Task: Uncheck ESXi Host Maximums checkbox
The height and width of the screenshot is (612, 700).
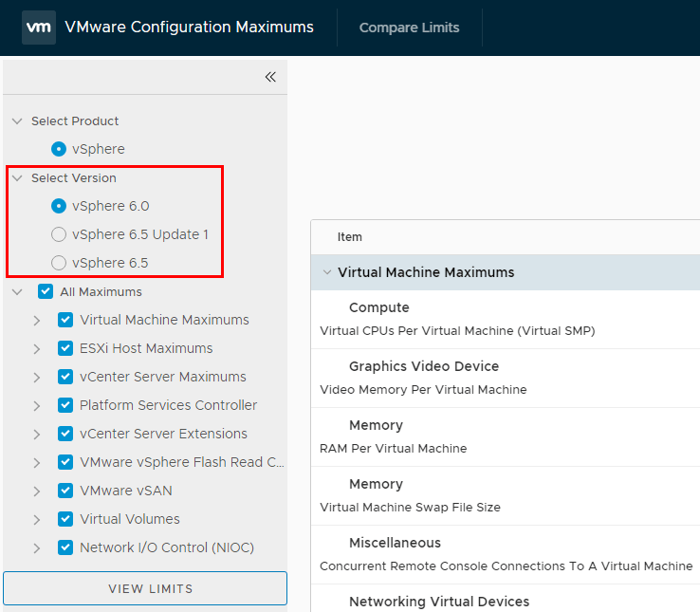Action: click(x=65, y=348)
